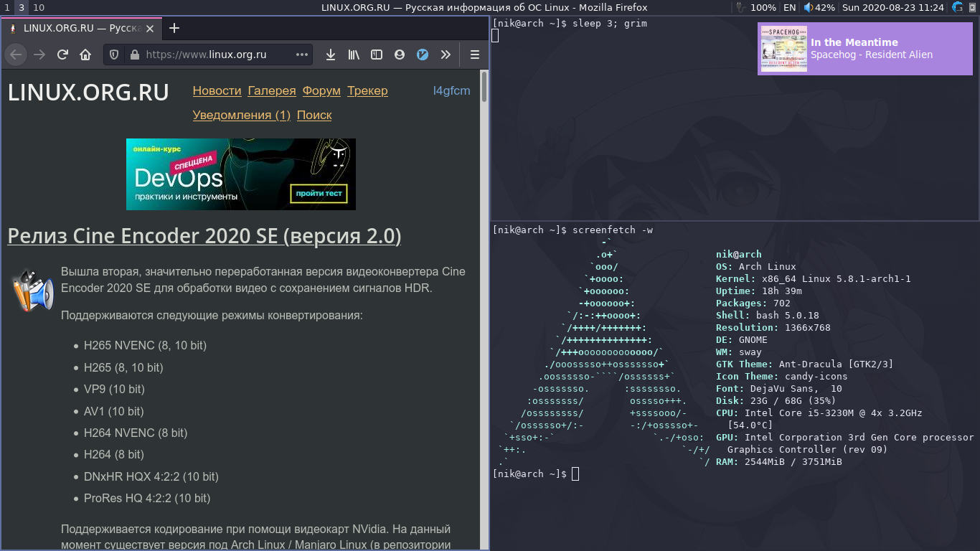Open the Трекер link
Screen dimensions: 980x551
click(367, 90)
